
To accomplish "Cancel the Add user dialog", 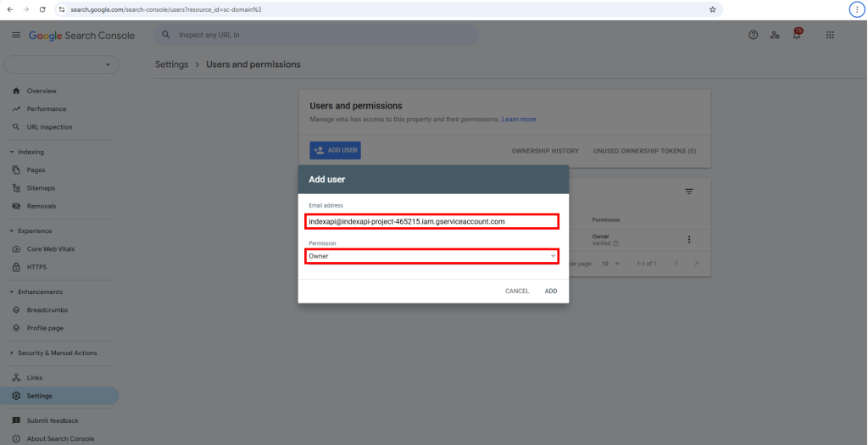I will (516, 291).
